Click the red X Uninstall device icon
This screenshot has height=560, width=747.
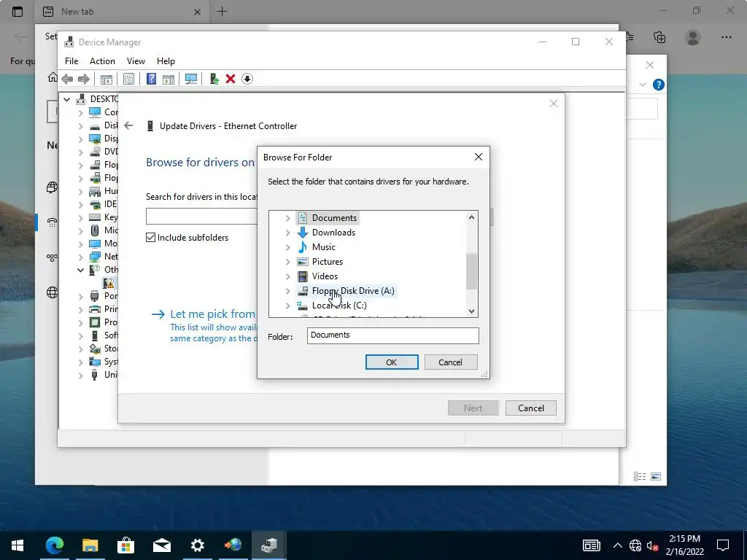[231, 79]
